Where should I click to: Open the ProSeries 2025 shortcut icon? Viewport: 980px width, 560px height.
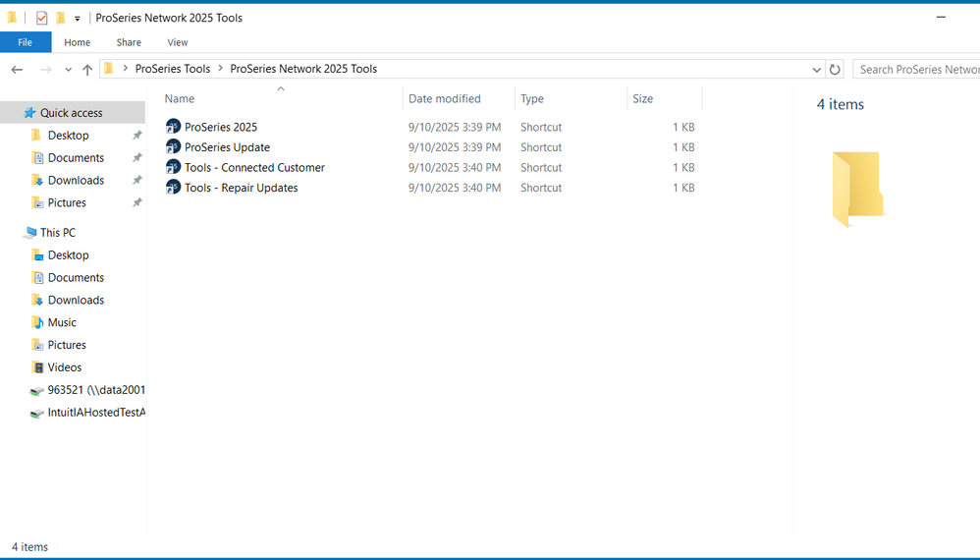click(173, 127)
